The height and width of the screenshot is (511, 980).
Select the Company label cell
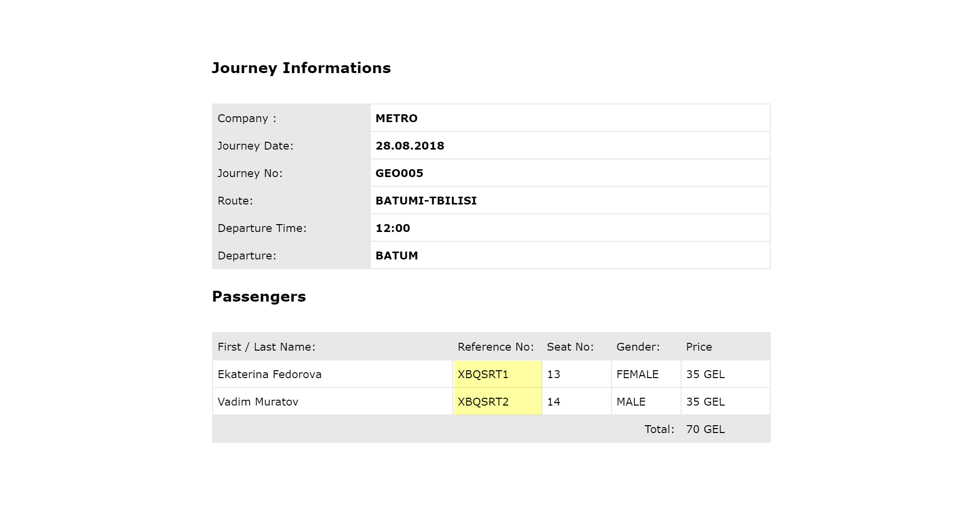(x=291, y=118)
